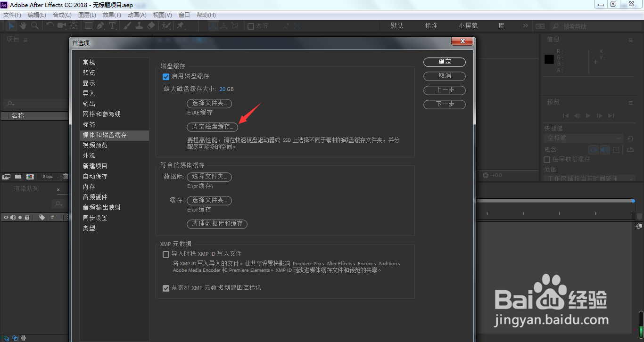
Task: Select the Rotation tool
Action: [50, 25]
